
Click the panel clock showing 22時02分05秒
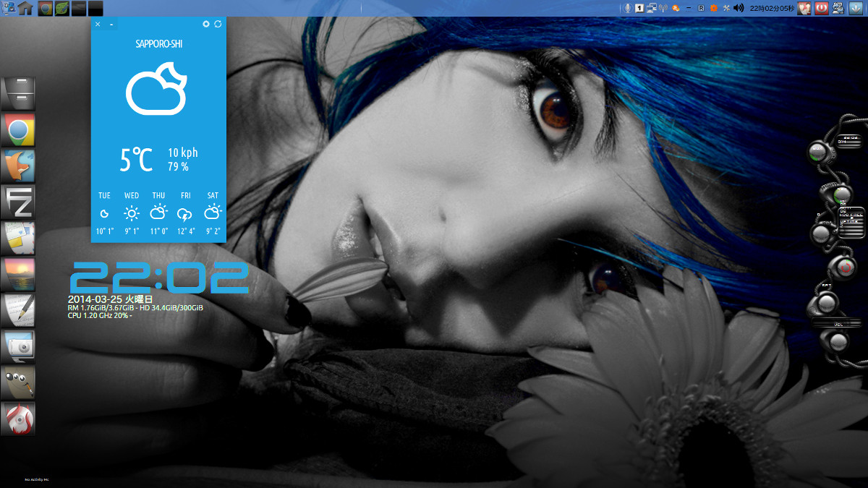(772, 8)
